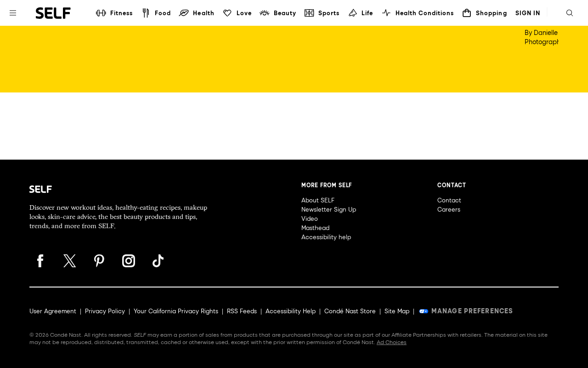This screenshot has width=588, height=368.
Task: Click the Food fork and knife icon
Action: point(146,13)
